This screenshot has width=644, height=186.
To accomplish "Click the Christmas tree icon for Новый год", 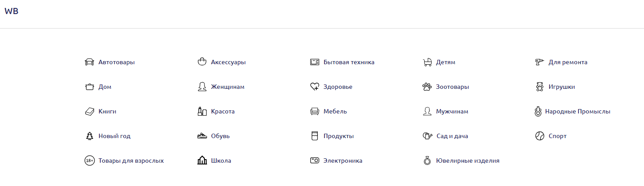I will pos(89,136).
